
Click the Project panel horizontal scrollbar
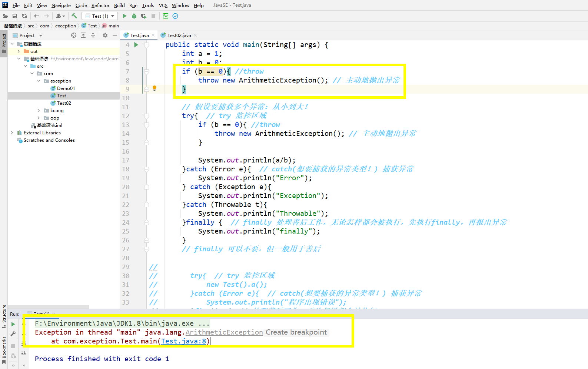click(48, 307)
